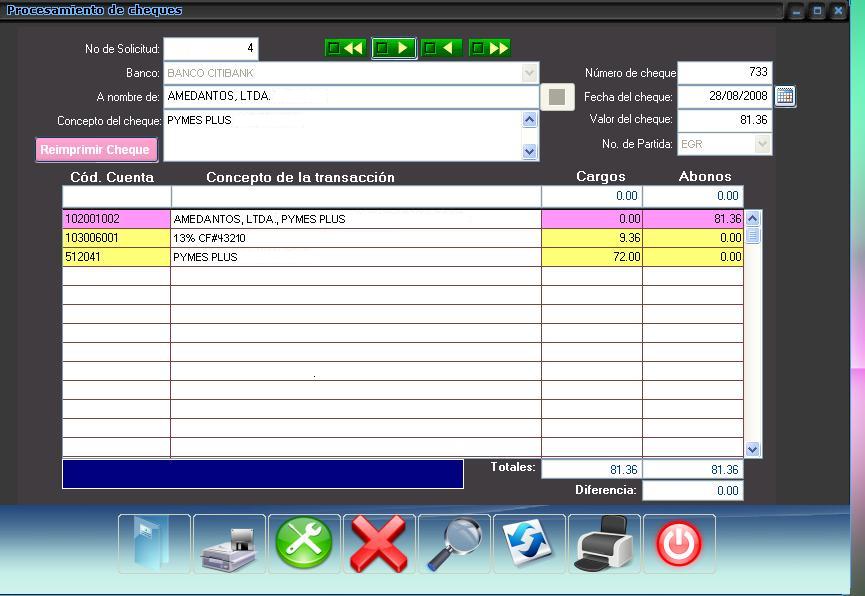This screenshot has width=865, height=596.
Task: Select account code 102001002
Action: [x=116, y=219]
